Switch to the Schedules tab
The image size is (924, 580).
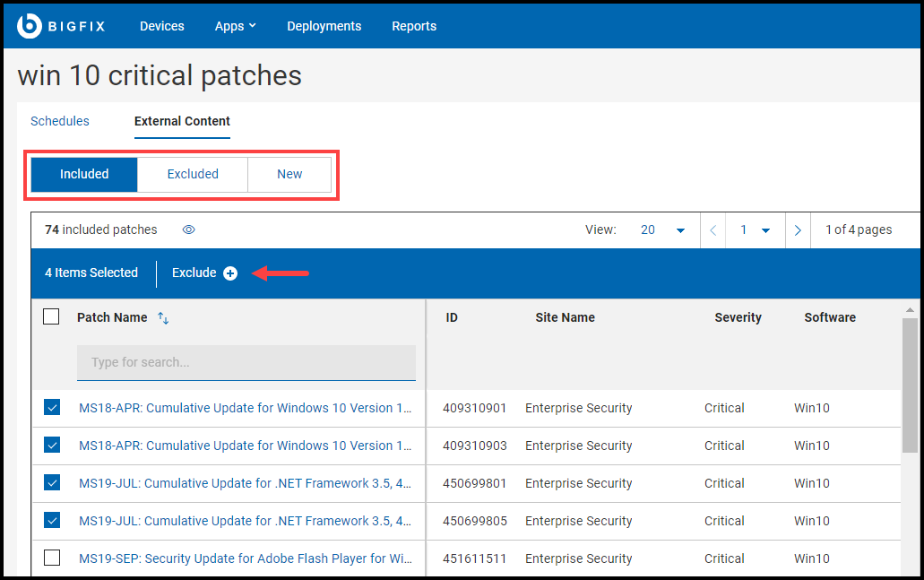(59, 121)
